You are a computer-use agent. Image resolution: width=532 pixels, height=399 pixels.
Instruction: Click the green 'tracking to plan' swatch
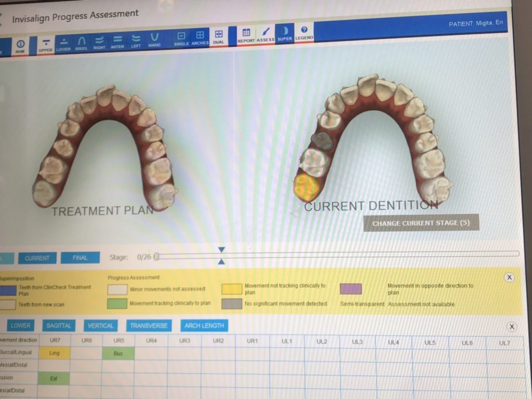117,303
